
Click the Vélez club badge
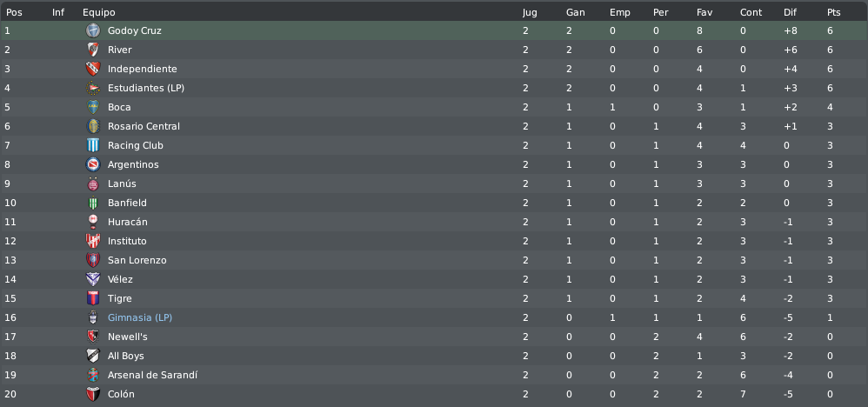click(93, 279)
